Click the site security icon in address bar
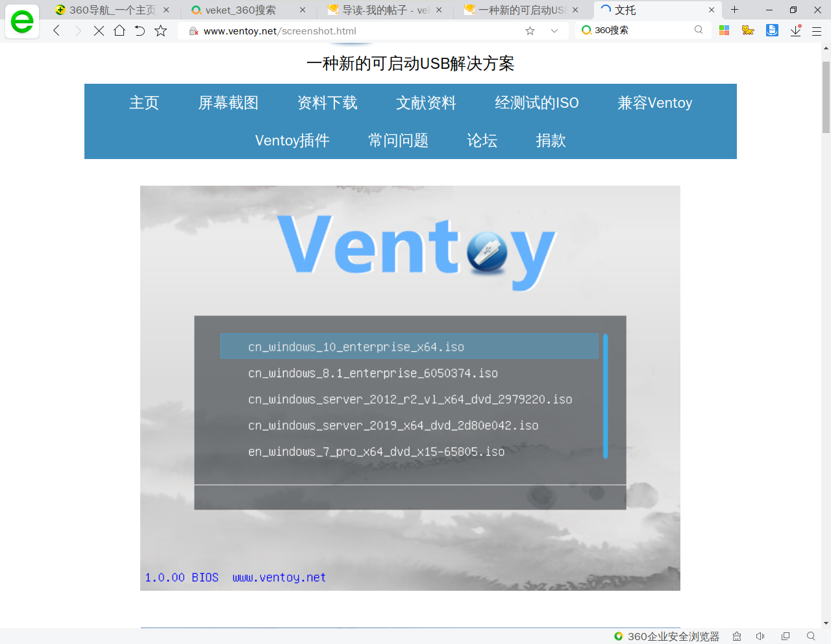 point(193,31)
